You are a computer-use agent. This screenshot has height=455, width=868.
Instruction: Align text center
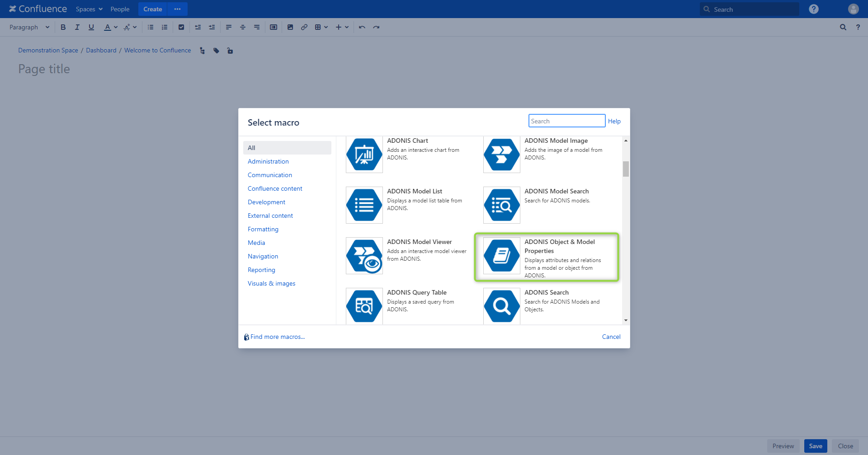coord(243,27)
